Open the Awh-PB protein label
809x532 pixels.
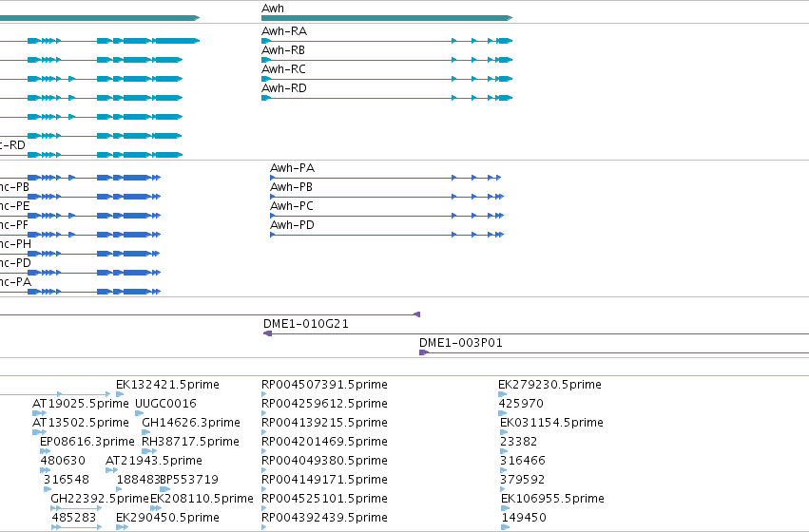click(292, 187)
